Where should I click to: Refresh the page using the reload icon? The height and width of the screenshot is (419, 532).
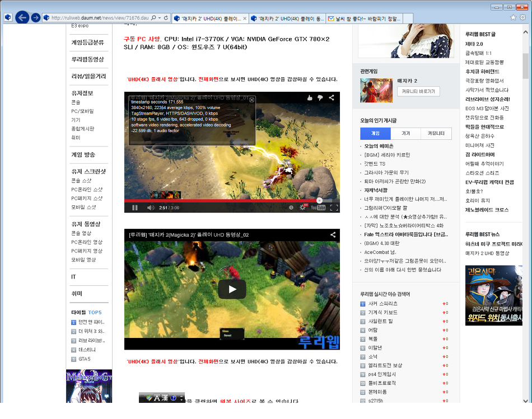pyautogui.click(x=166, y=18)
